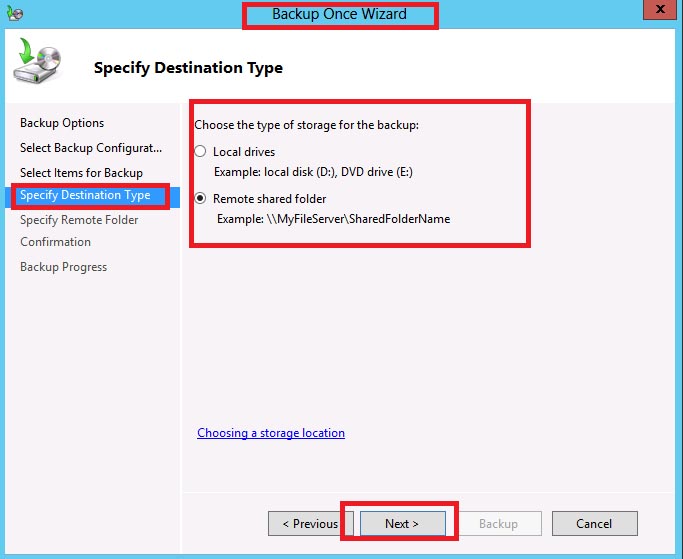Click the Next button
Viewport: 683px width, 559px height.
pyautogui.click(x=402, y=523)
